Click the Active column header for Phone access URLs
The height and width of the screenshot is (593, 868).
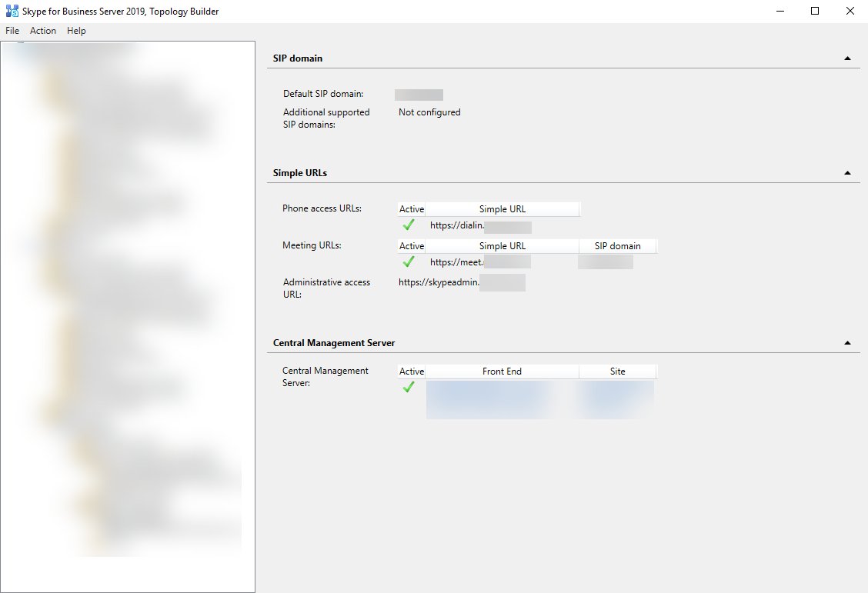tap(411, 208)
